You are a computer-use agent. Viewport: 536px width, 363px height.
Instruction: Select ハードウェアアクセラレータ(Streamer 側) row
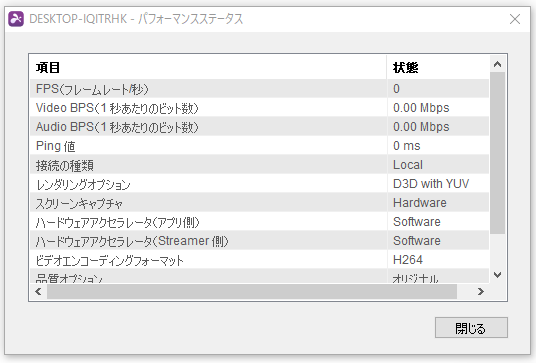[260, 241]
